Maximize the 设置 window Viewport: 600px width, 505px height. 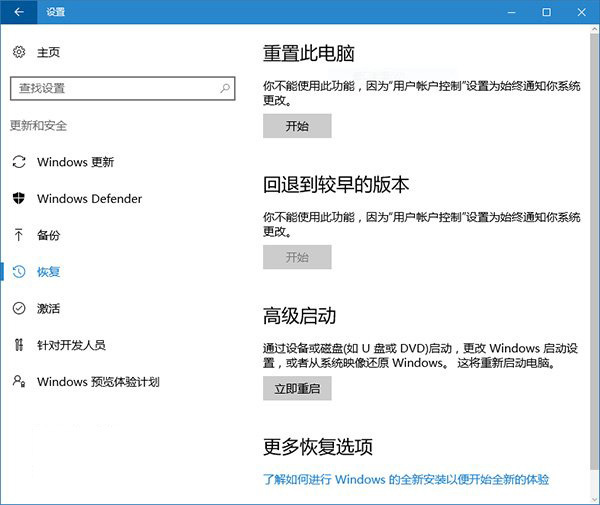point(546,12)
